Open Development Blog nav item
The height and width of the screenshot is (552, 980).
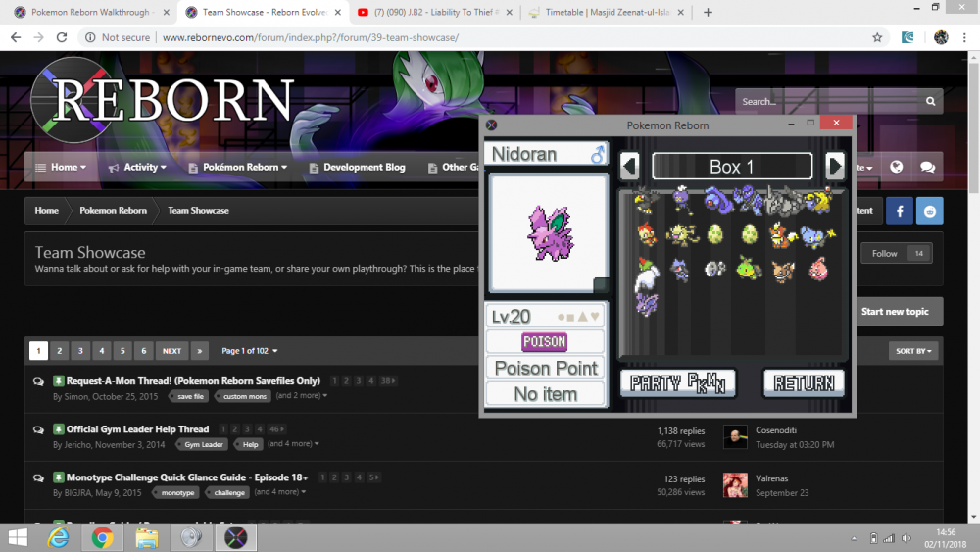click(x=357, y=168)
